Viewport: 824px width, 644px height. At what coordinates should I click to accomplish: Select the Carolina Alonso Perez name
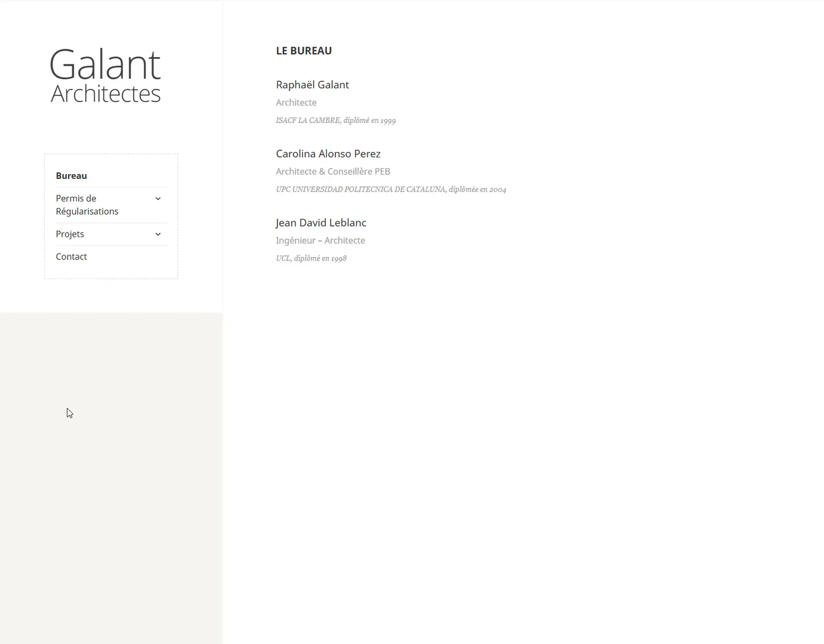click(x=328, y=154)
